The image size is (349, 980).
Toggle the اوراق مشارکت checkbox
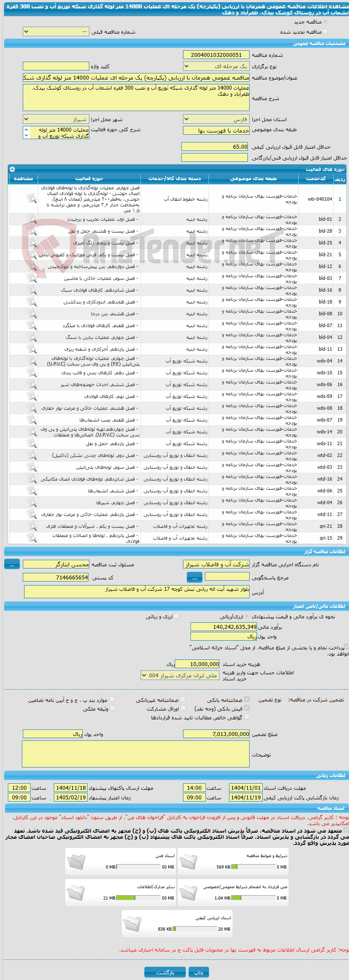(183, 708)
